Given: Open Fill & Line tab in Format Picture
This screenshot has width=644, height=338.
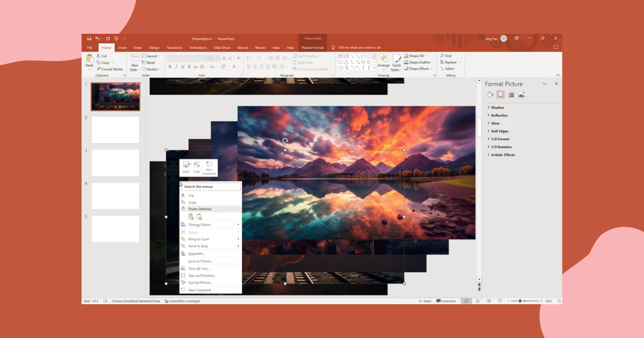Looking at the screenshot, I should pos(490,94).
